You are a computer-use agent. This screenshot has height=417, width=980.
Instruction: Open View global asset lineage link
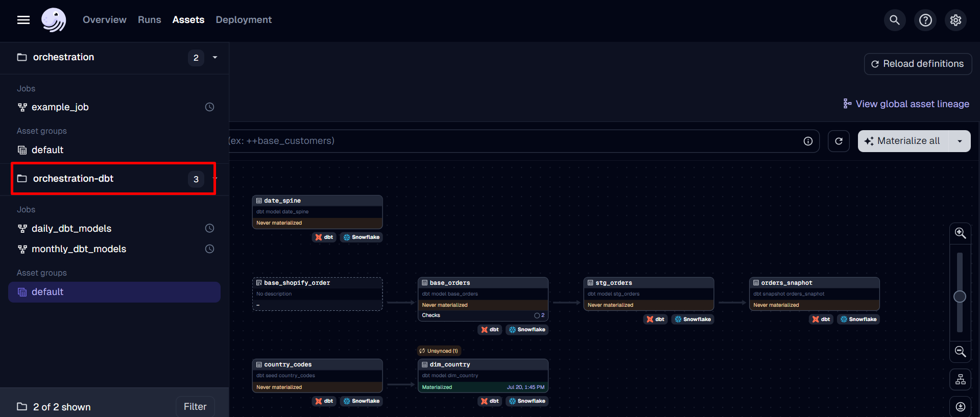(906, 104)
